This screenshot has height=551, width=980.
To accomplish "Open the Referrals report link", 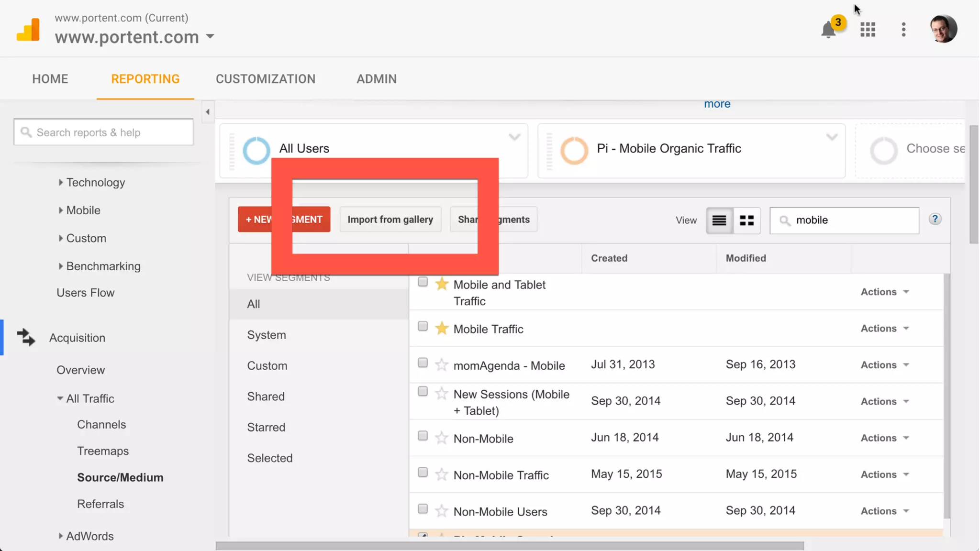I will (100, 504).
